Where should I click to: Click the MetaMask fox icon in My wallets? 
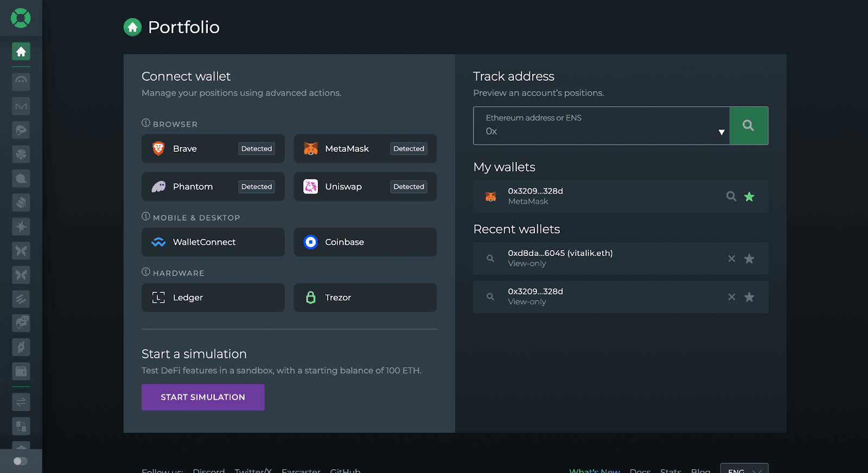490,196
